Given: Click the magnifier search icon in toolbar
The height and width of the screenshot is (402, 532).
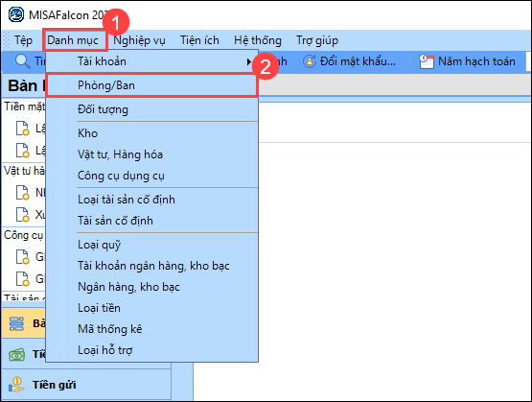Looking at the screenshot, I should click(23, 61).
